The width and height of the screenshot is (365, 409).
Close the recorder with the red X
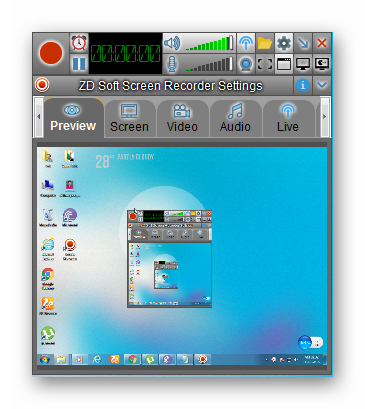[x=322, y=43]
